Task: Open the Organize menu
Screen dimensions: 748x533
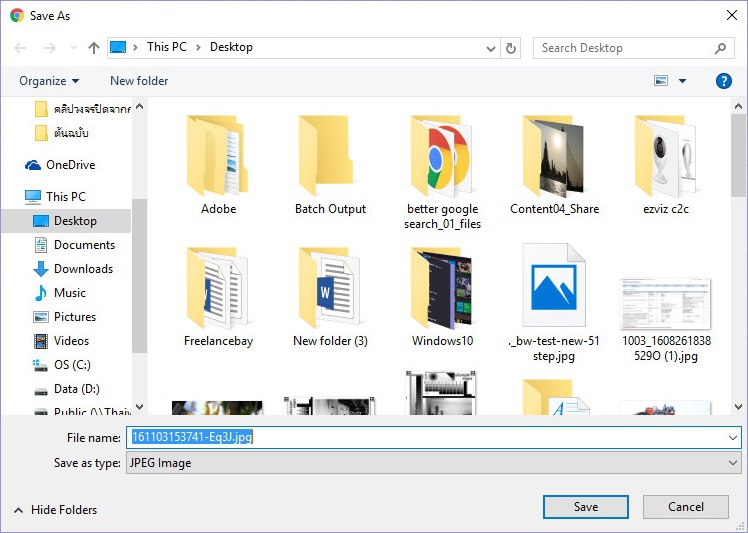Action: tap(48, 81)
